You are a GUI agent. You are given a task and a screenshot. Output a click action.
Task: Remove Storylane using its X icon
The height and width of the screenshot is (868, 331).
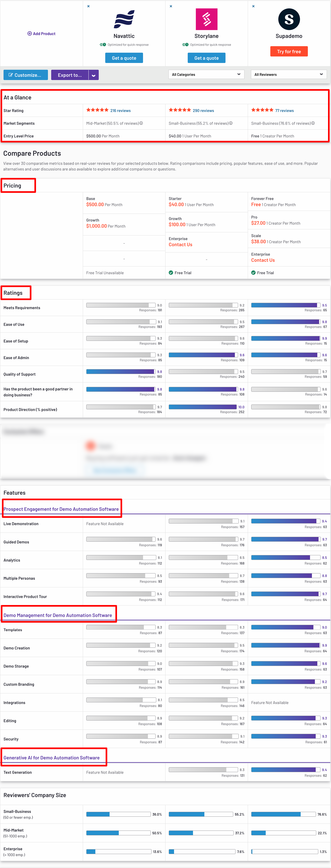[171, 6]
